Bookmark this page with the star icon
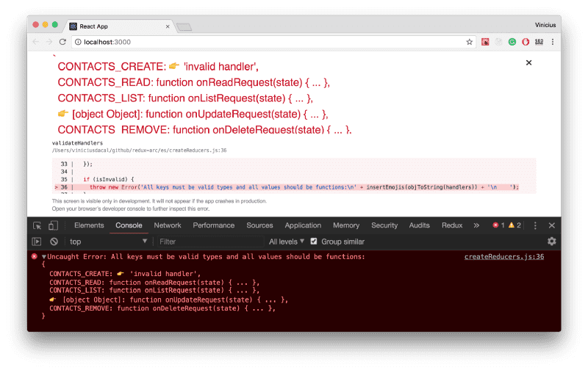588x370 pixels. pos(470,42)
